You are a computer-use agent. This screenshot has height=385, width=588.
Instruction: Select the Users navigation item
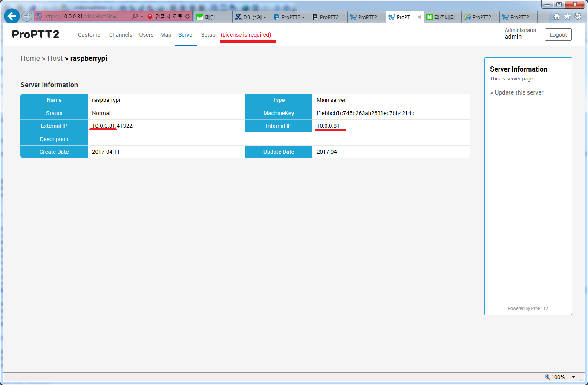pos(146,35)
